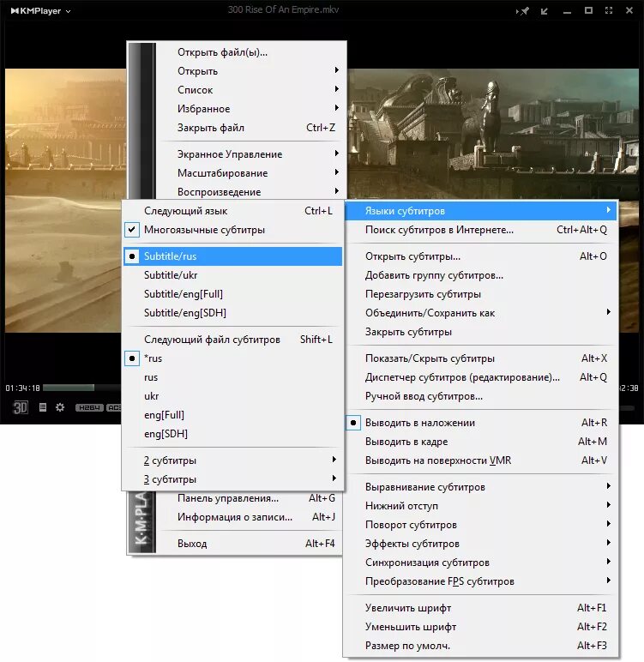
Task: Expand Выравнивание субтитров submenu
Action: [480, 487]
